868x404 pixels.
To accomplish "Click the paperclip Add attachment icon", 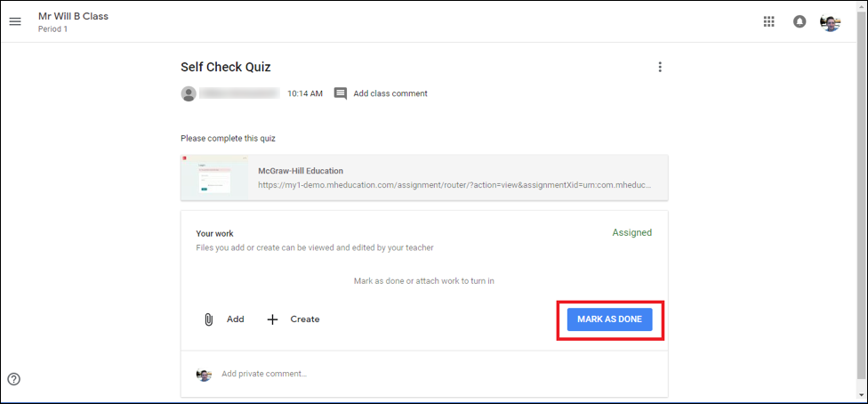I will [208, 319].
